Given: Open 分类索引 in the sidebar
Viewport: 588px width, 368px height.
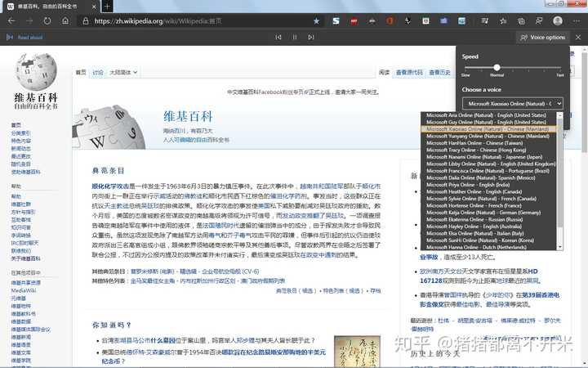Looking at the screenshot, I should click(x=20, y=133).
